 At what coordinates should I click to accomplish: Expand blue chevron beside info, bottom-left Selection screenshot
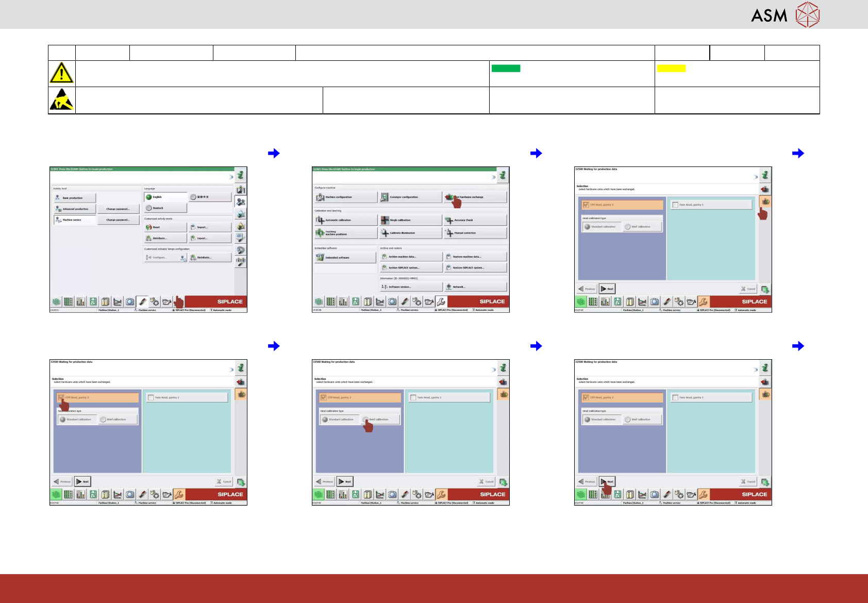click(231, 370)
